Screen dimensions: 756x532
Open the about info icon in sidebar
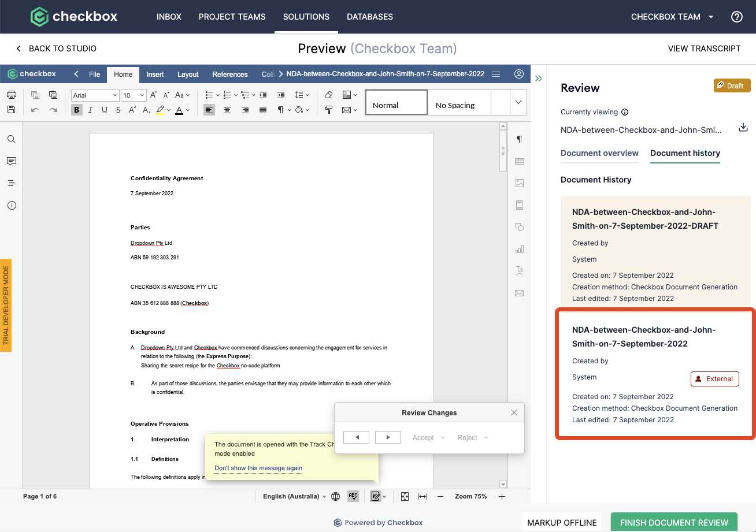pyautogui.click(x=12, y=205)
